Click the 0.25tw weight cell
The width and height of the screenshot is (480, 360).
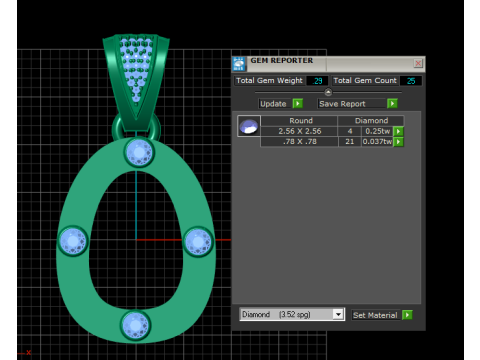tap(377, 131)
